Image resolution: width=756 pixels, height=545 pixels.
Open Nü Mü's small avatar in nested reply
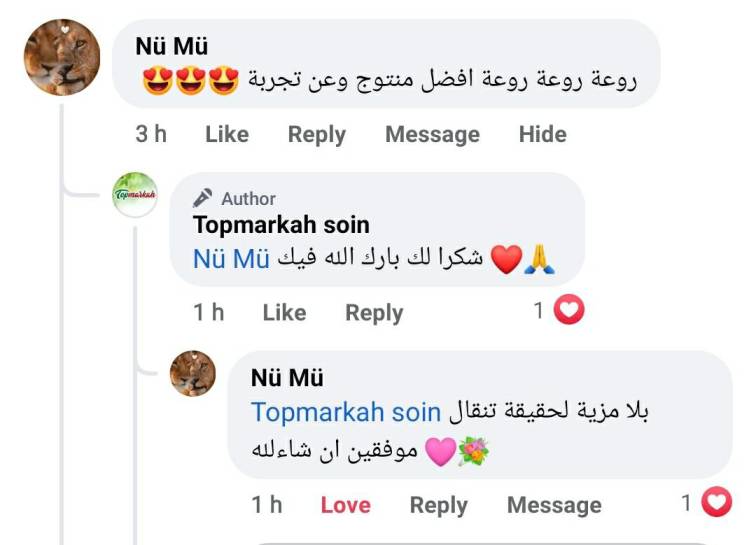193,374
